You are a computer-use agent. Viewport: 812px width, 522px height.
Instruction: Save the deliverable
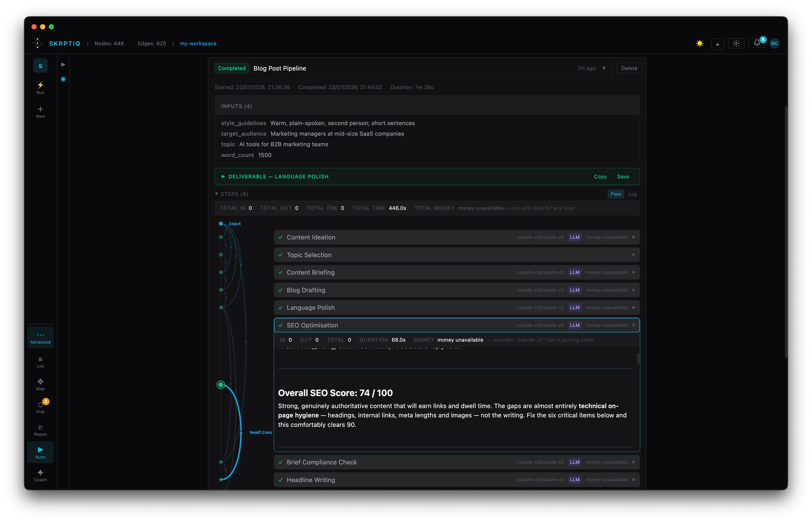623,177
